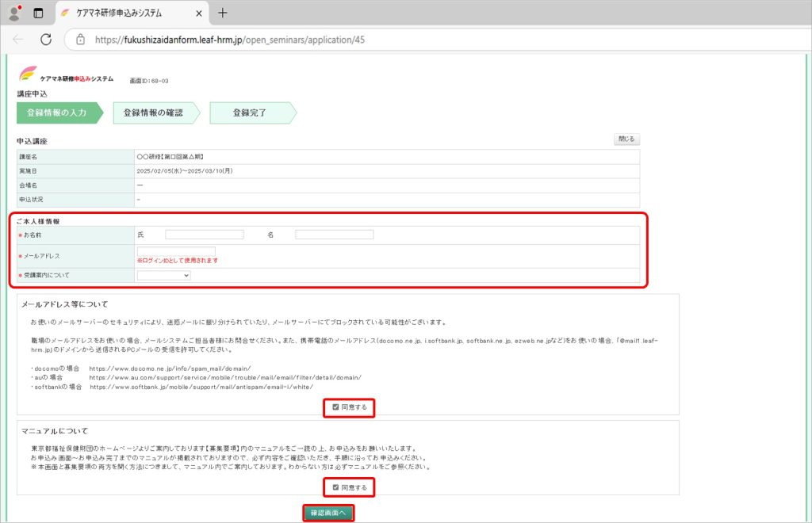Open the 受講案内について dropdown
Image resolution: width=812 pixels, height=523 pixels.
pyautogui.click(x=163, y=275)
